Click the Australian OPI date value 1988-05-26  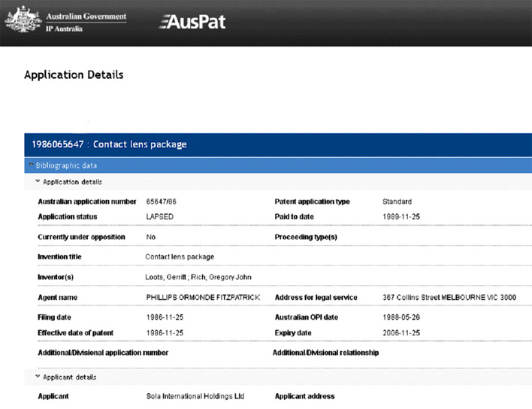click(x=401, y=317)
